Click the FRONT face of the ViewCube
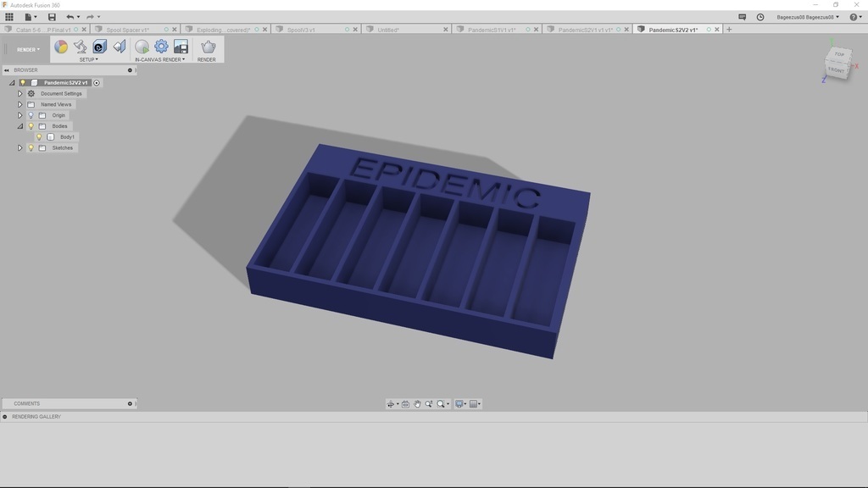868x488 pixels. point(836,70)
